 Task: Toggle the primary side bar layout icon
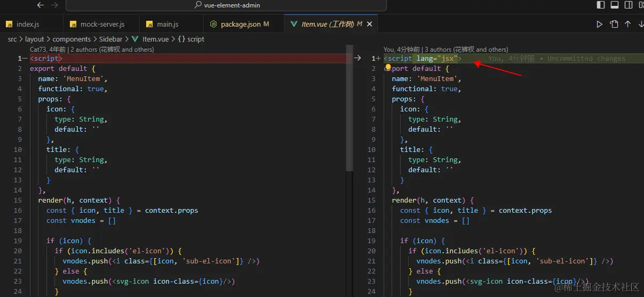(x=601, y=5)
